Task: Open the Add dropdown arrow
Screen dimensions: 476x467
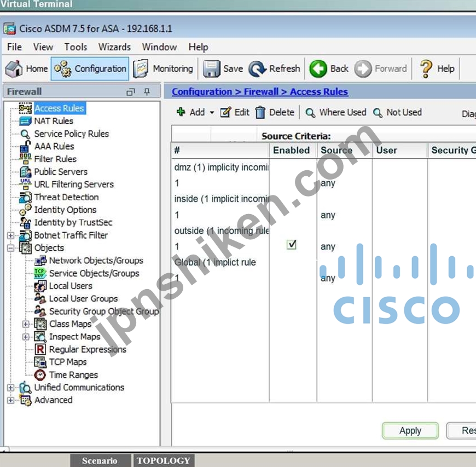Action: [212, 113]
